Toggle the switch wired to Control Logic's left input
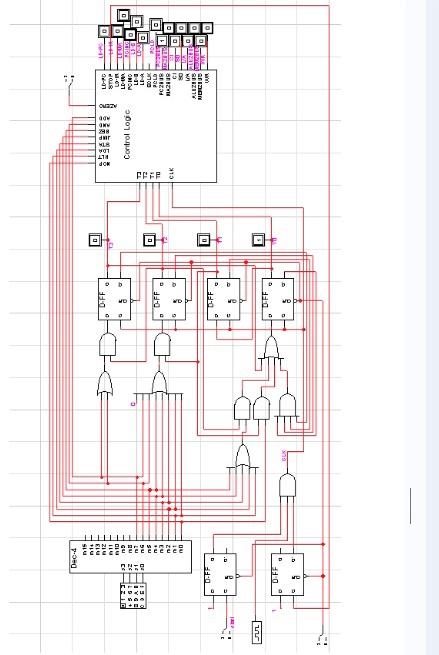This screenshot has width=439, height=655. tap(69, 81)
